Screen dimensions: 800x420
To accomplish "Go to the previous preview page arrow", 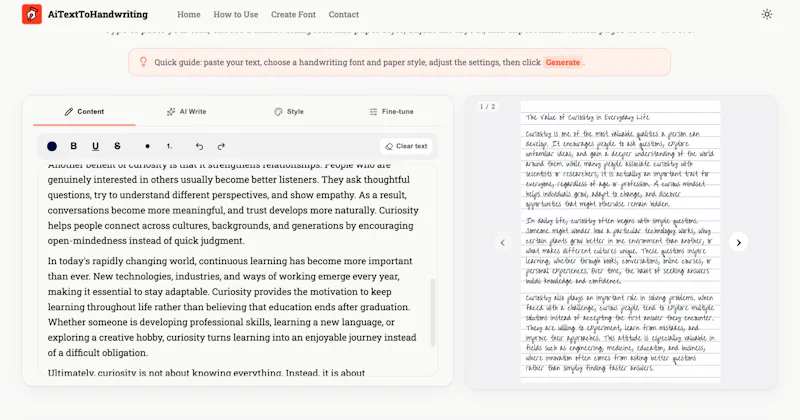I will click(503, 242).
